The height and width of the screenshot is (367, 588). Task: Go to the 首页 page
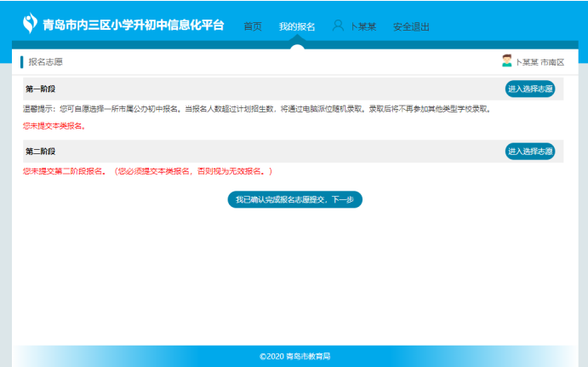coord(253,26)
